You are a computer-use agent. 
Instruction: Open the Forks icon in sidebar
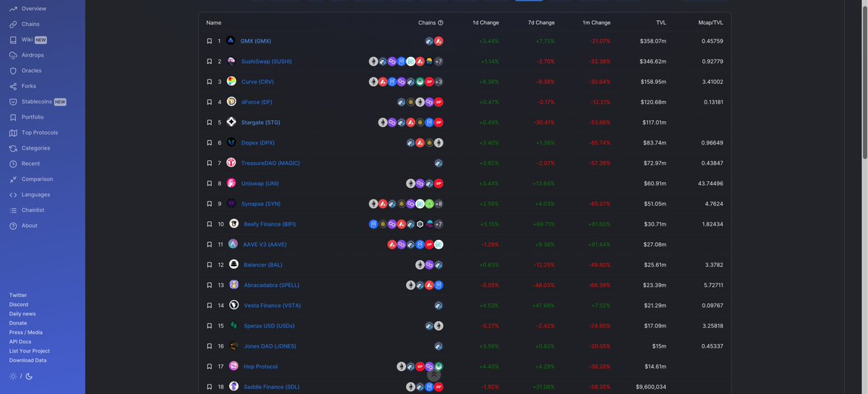tap(14, 86)
